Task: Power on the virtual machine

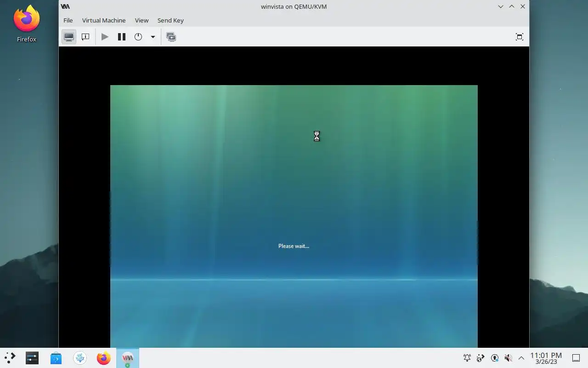Action: pos(105,37)
